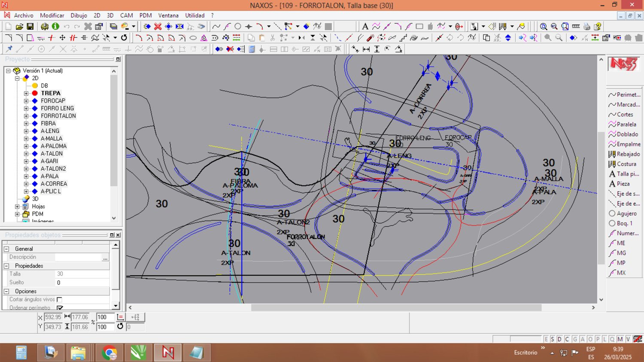Viewport: 644px width, 362px height.
Task: Toggle 'Cortar ángulos vivos' checkbox
Action: pyautogui.click(x=60, y=300)
